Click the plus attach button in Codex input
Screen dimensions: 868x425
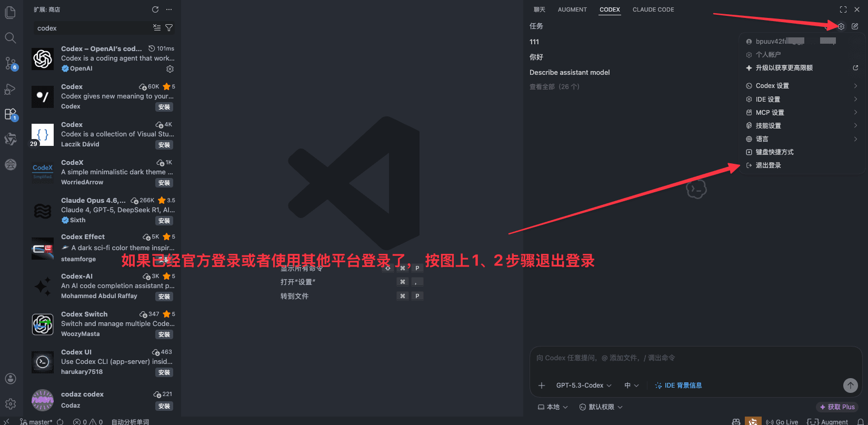542,386
